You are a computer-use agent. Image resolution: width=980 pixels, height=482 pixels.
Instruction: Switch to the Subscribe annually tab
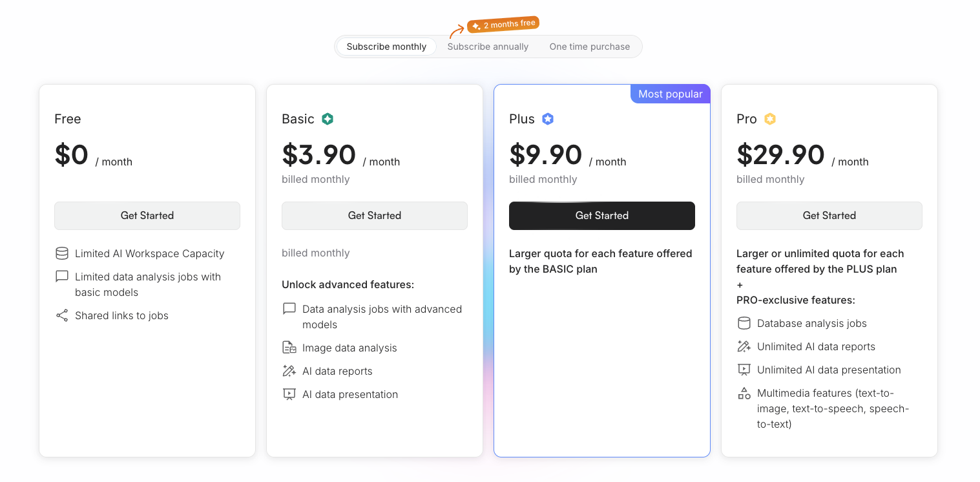[488, 47]
